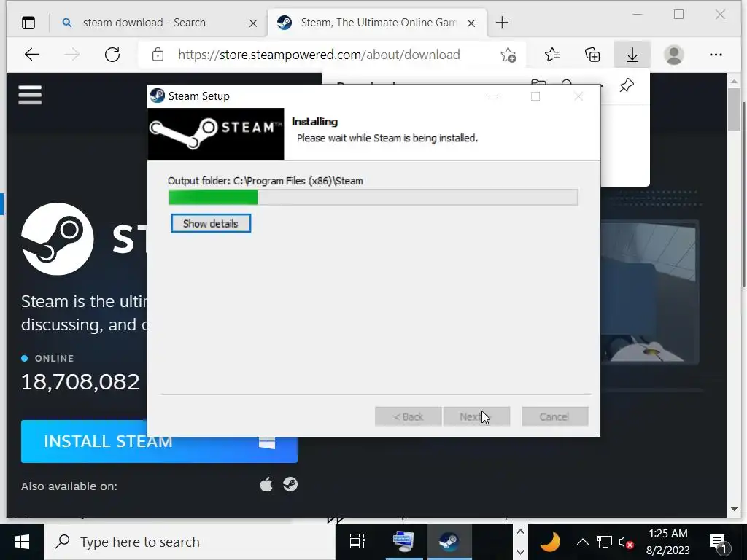This screenshot has width=747, height=560.
Task: Click the address bar URL field
Action: [x=319, y=55]
